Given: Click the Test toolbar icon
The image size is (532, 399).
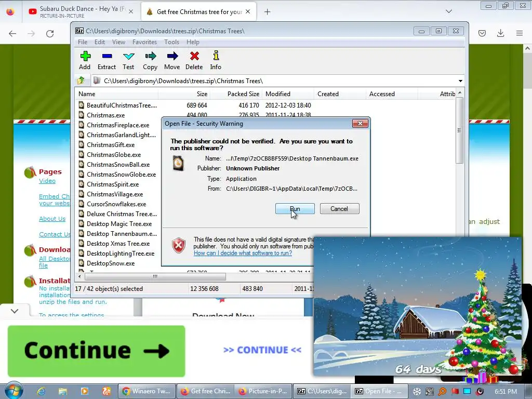Looking at the screenshot, I should pyautogui.click(x=129, y=60).
